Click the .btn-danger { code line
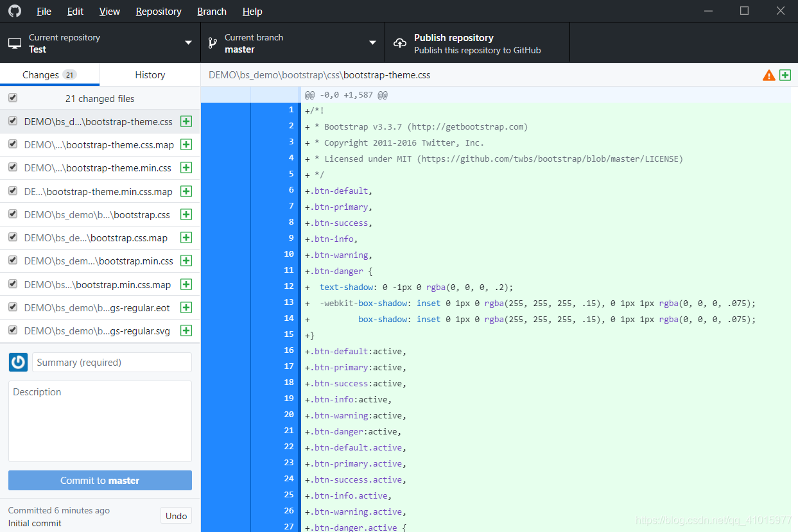Screen dimensions: 798x532 click(x=339, y=271)
